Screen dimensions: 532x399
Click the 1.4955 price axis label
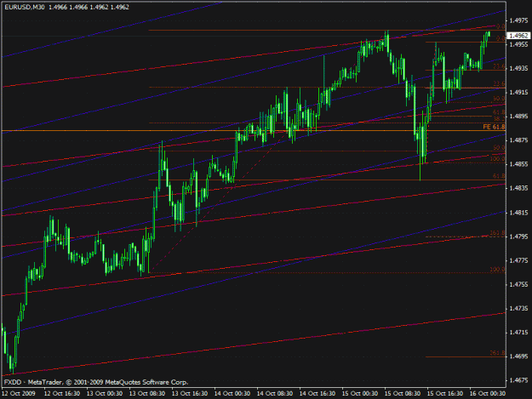pyautogui.click(x=518, y=44)
